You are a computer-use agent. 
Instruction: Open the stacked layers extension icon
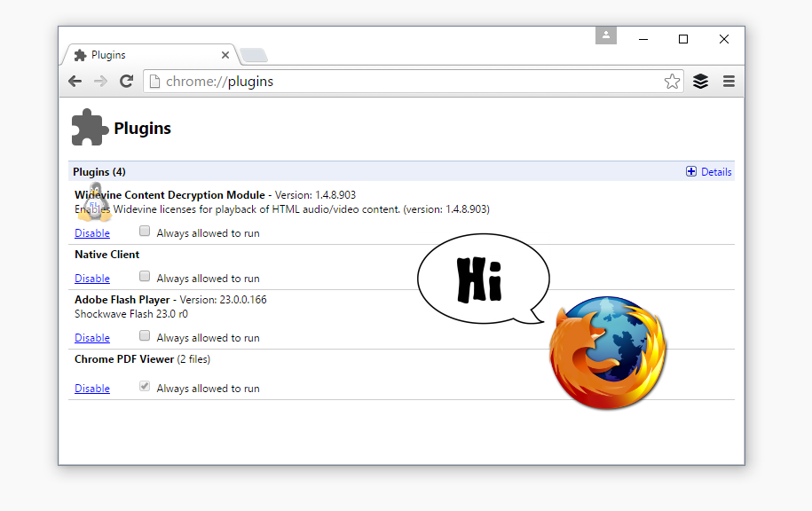click(x=700, y=82)
